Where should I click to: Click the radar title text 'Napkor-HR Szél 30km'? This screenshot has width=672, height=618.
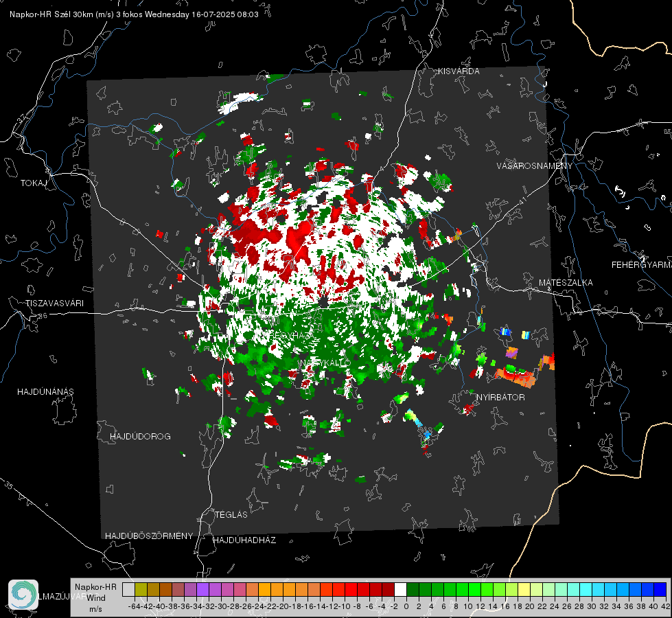(x=52, y=14)
